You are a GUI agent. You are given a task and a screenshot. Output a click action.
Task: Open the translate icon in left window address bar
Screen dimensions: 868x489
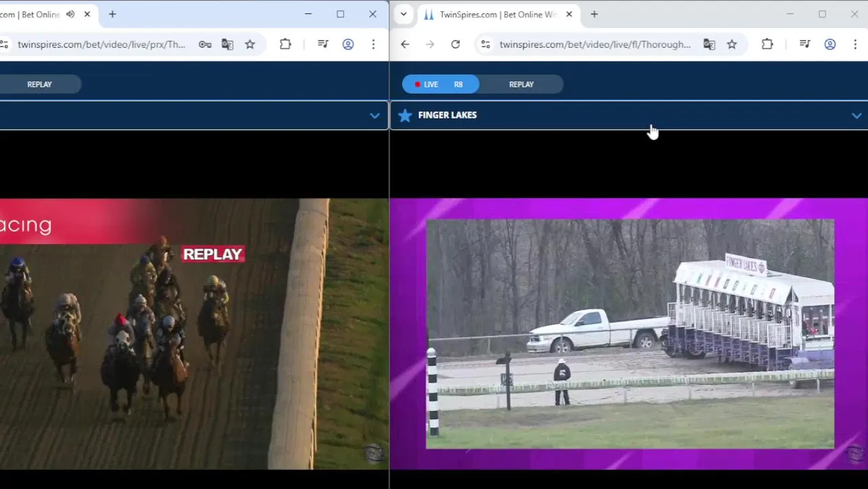click(x=228, y=44)
